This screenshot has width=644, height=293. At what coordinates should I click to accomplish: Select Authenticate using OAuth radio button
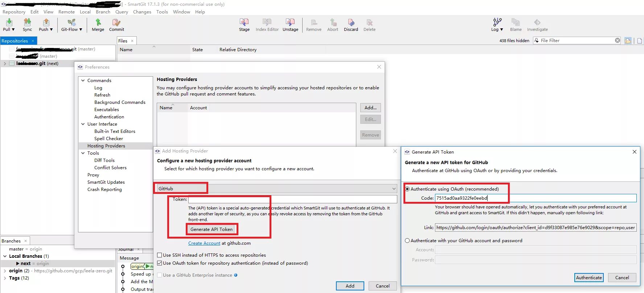[x=407, y=189]
